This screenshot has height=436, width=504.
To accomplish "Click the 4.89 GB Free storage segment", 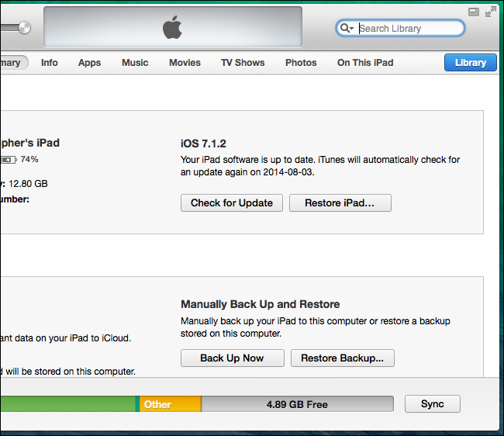I will click(x=297, y=404).
